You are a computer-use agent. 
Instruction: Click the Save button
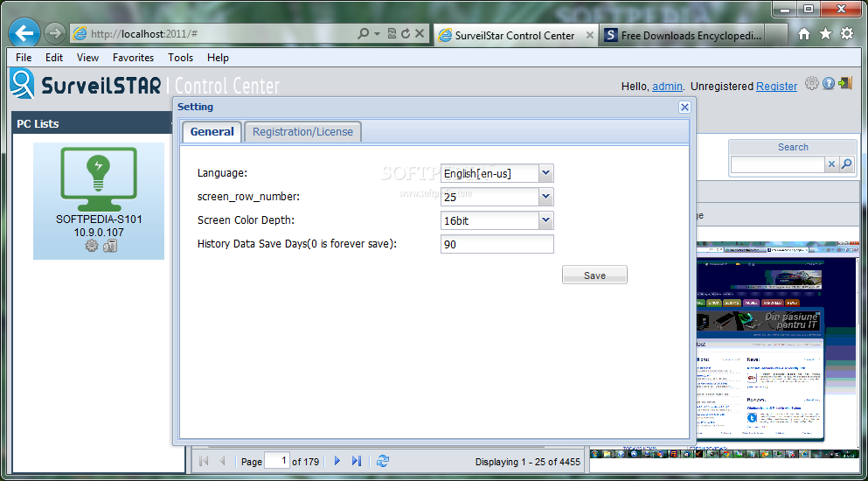coord(594,275)
